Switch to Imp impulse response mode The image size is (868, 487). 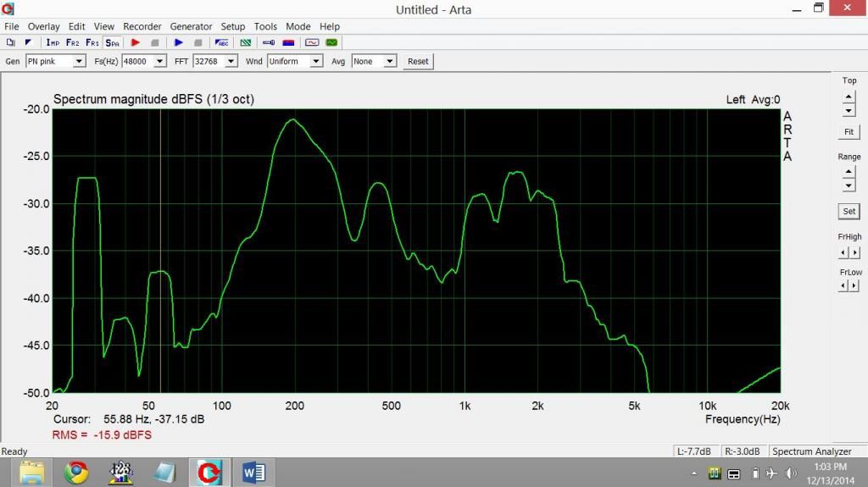point(53,42)
